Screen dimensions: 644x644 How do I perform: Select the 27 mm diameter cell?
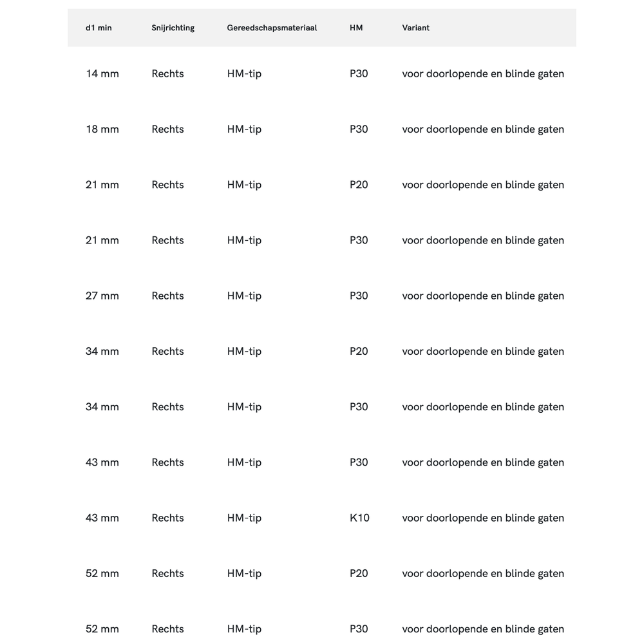tap(102, 296)
